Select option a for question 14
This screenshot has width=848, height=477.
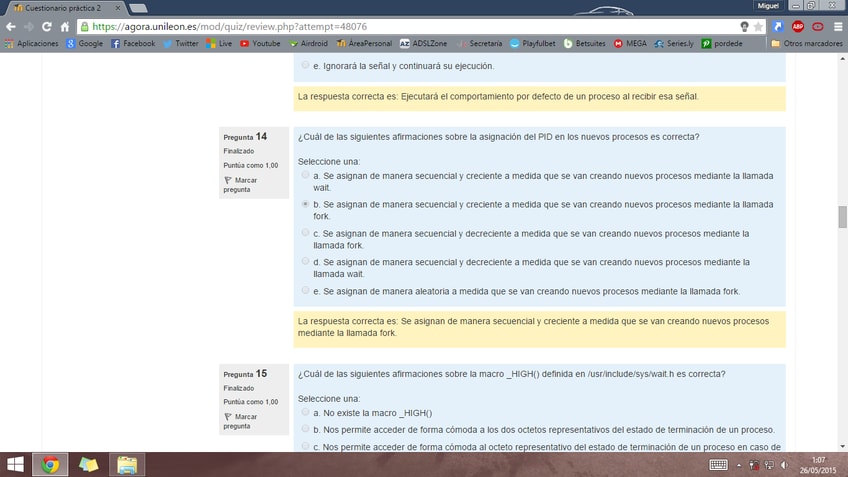pyautogui.click(x=305, y=175)
